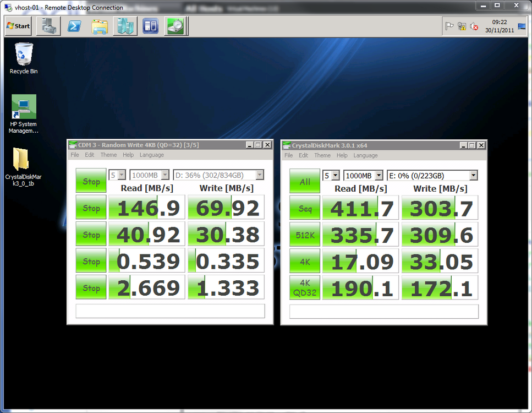The width and height of the screenshot is (532, 413).
Task: Run the Seq test
Action: pos(305,208)
